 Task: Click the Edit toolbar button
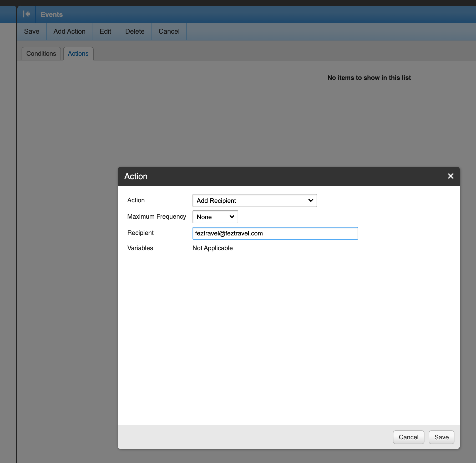click(105, 32)
